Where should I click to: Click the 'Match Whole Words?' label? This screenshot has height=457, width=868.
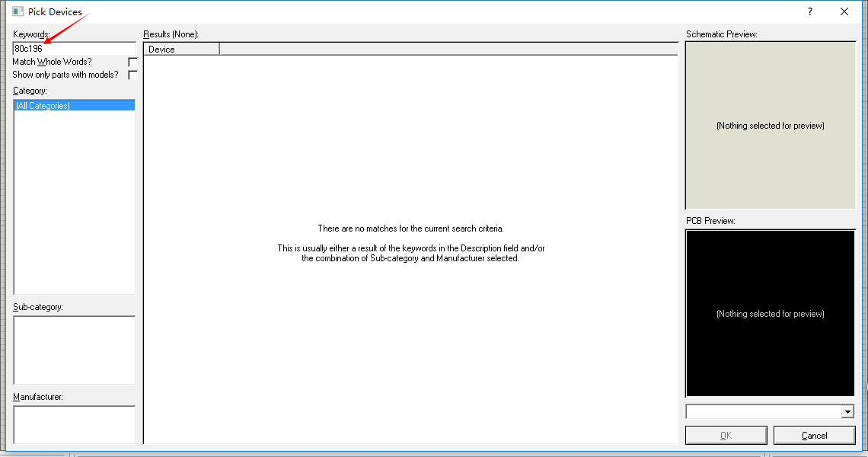[x=52, y=62]
